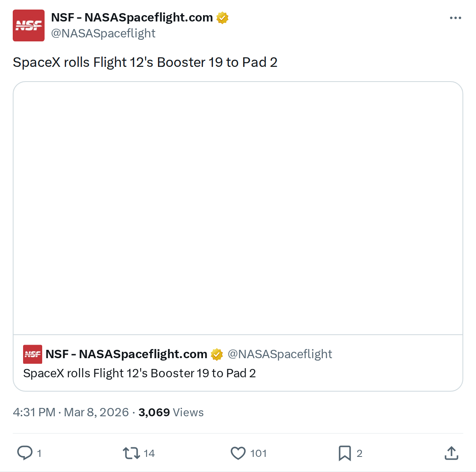The width and height of the screenshot is (476, 472).
Task: Click the gold verified badge beside top name
Action: tap(222, 18)
